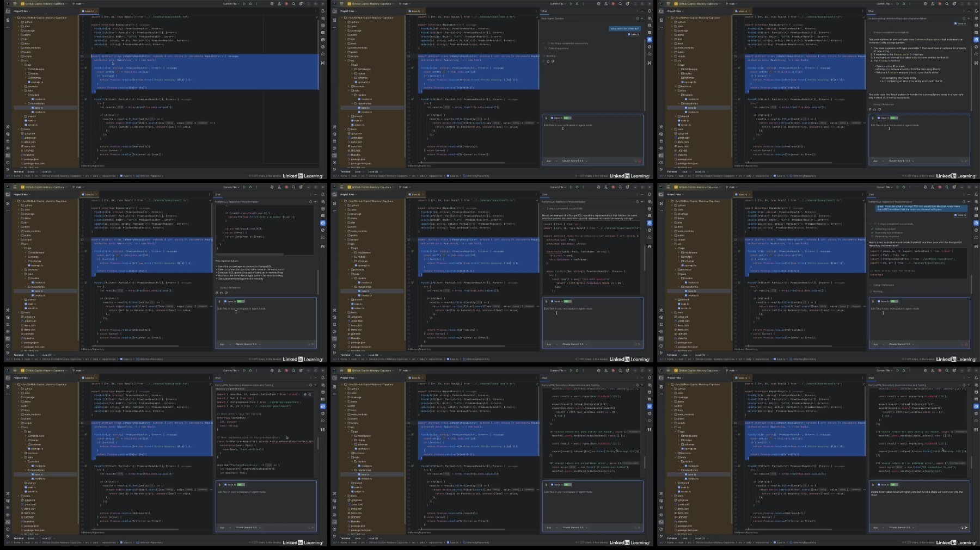Screen dimensions: 980x550
Task: Expand tests folder in window without Chat panel
Action: pyautogui.click(x=19, y=129)
